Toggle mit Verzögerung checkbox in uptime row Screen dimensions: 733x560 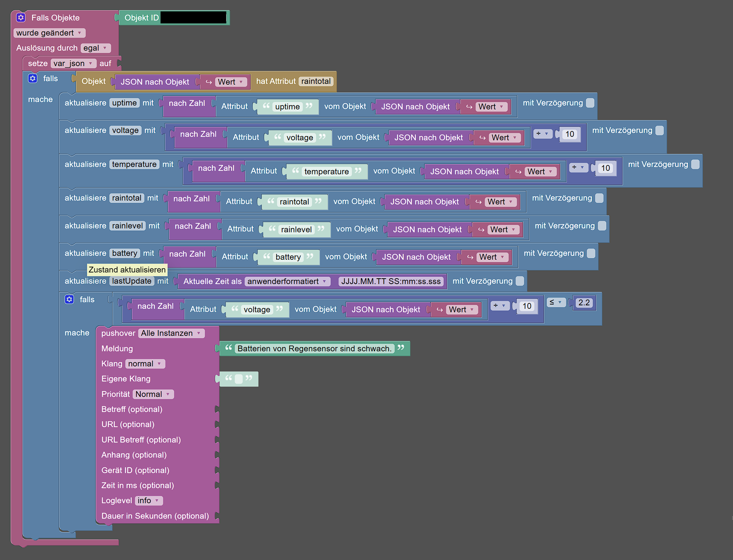(x=590, y=103)
